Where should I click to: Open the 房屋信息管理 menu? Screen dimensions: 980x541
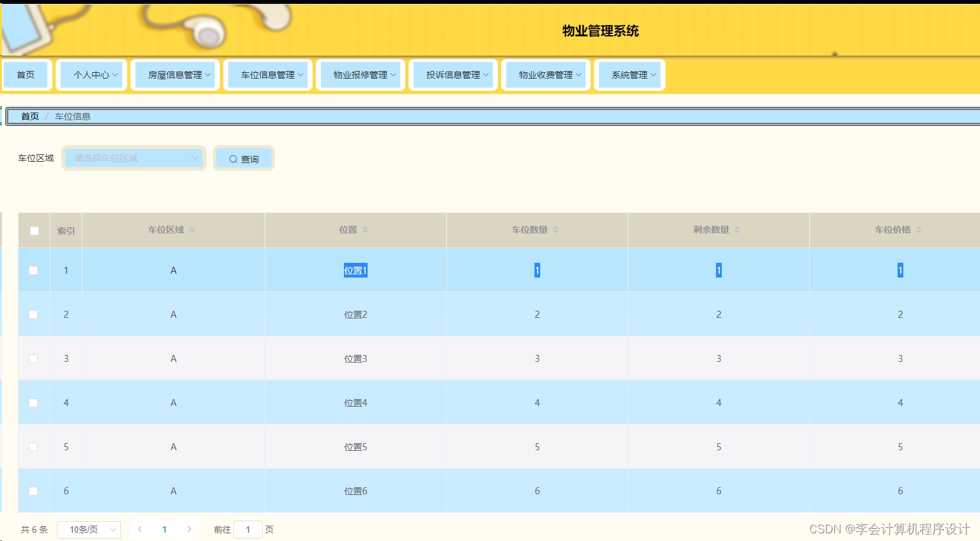click(175, 74)
